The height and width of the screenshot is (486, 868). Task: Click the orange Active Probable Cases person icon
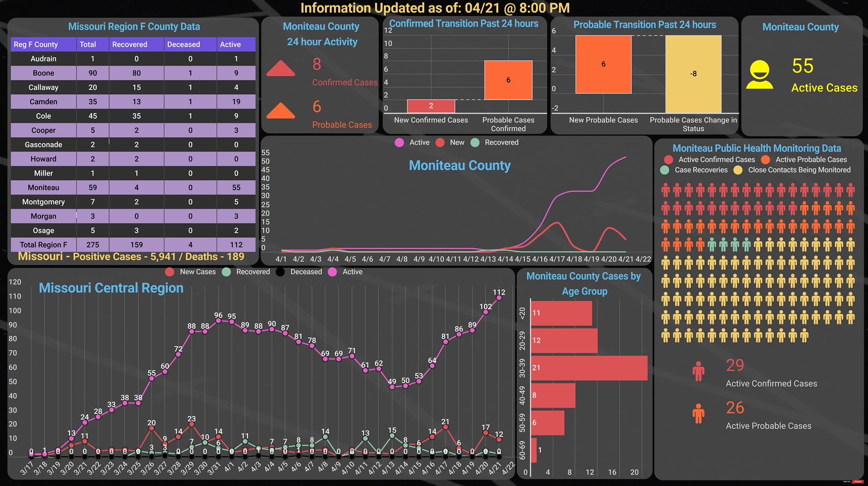coord(698,414)
